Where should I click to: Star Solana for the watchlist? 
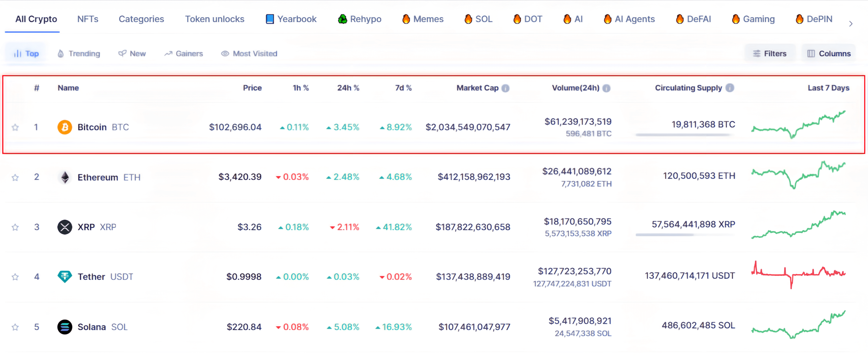tap(15, 327)
